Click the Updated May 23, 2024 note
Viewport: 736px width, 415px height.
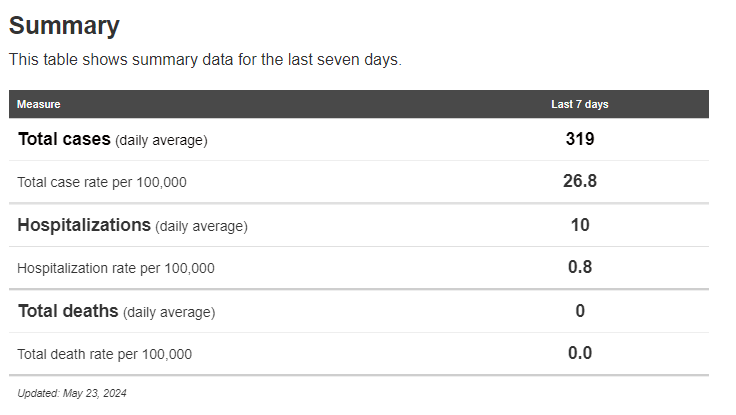(72, 393)
